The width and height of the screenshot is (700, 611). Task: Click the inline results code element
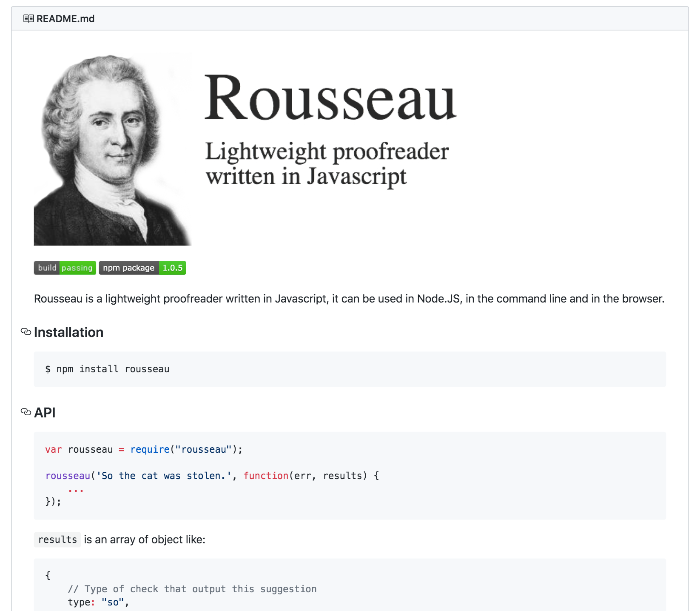pyautogui.click(x=57, y=540)
